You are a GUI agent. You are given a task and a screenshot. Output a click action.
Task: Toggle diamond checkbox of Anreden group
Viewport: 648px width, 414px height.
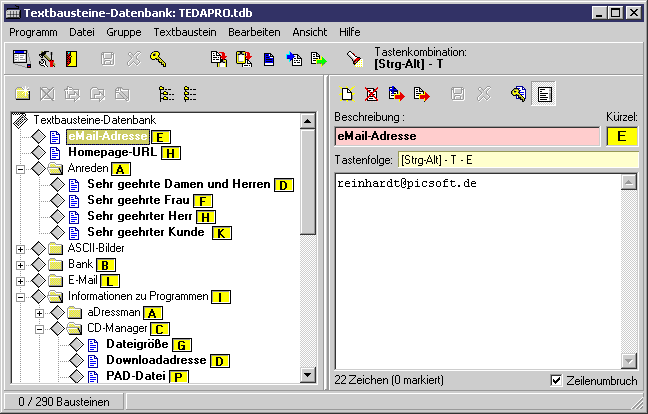coord(38,168)
